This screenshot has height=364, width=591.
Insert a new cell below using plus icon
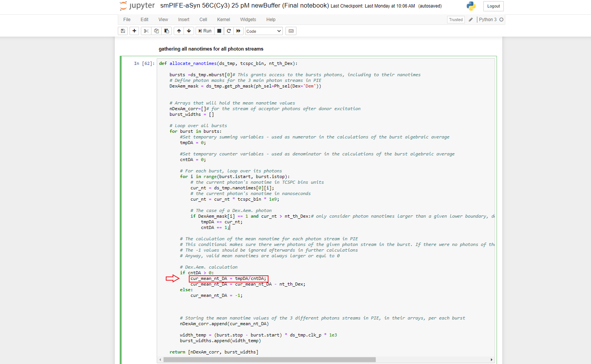pyautogui.click(x=134, y=31)
